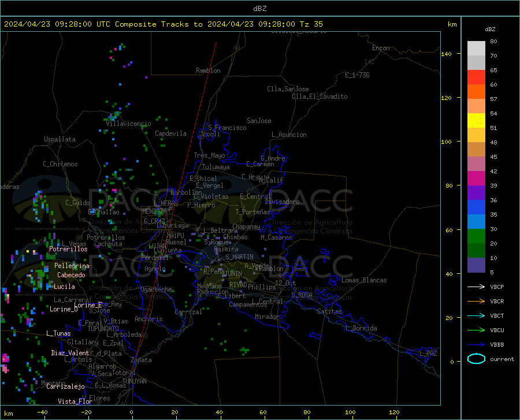Image resolution: width=520 pixels, height=420 pixels.
Task: Select the blue 36 dBZ color swatch
Action: (x=476, y=207)
